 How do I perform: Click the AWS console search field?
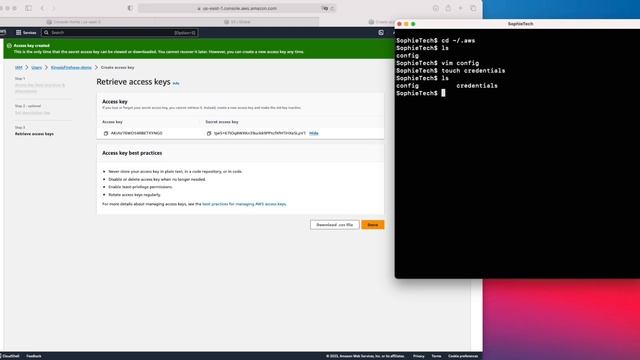tap(120, 33)
